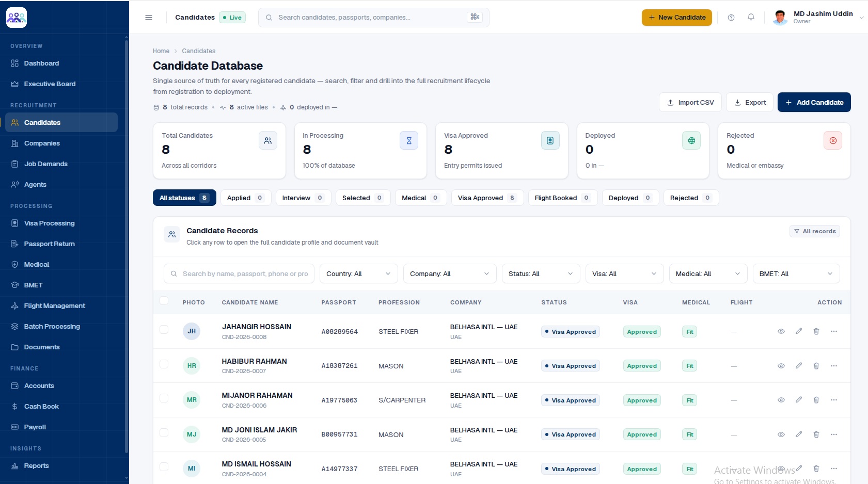Open the Visa filter dropdown
The height and width of the screenshot is (484, 868).
tap(625, 273)
